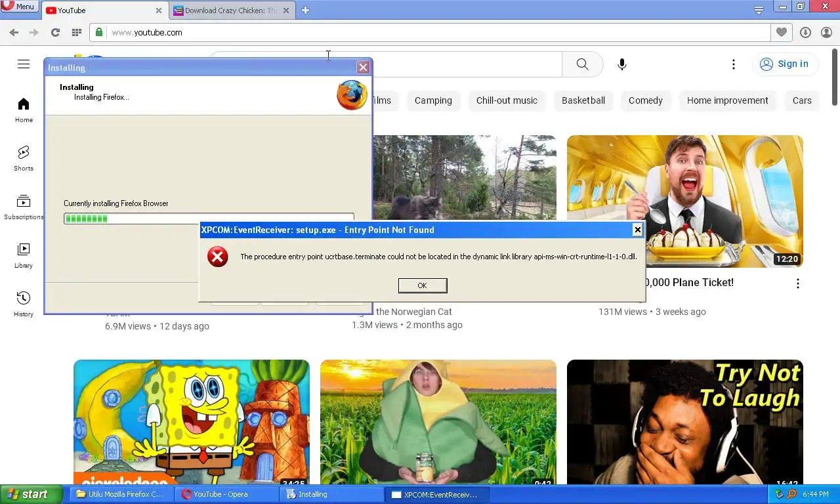Screen dimensions: 840x504
Task: Open the tab list menu icon
Action: 759,10
